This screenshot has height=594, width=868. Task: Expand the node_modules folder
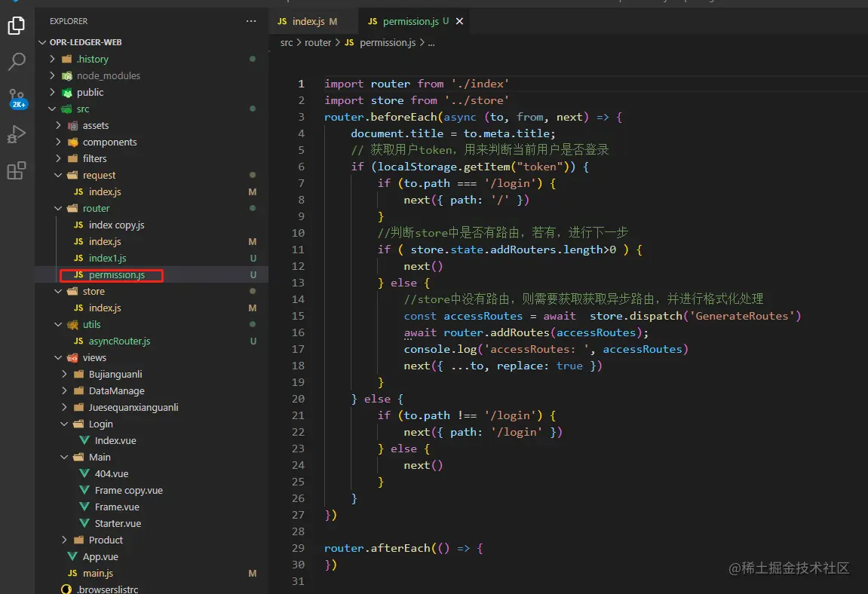(108, 75)
